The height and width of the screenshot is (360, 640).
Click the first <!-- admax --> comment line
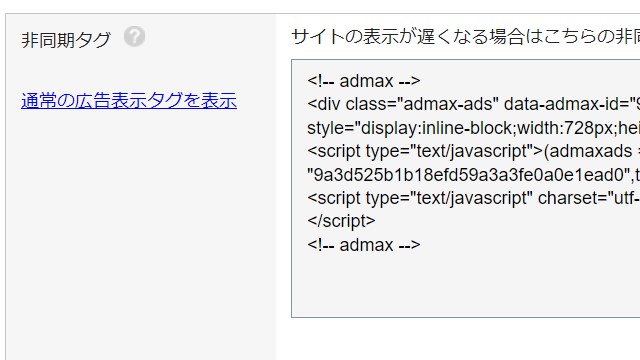coord(364,81)
